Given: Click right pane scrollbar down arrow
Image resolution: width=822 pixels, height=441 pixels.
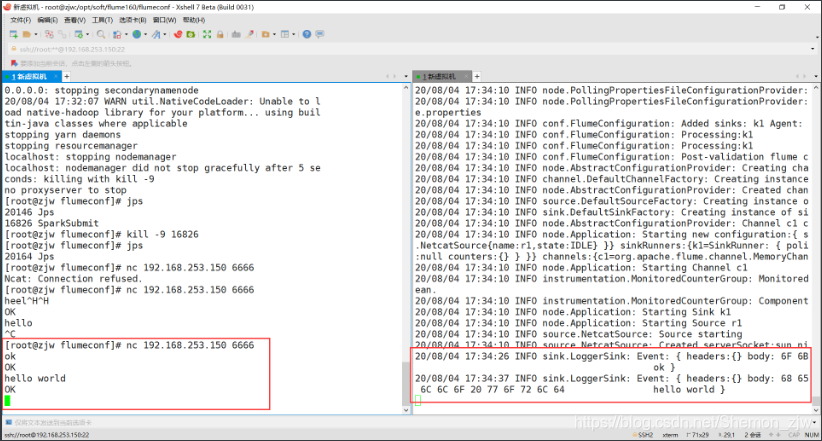Looking at the screenshot, I should 816,410.
